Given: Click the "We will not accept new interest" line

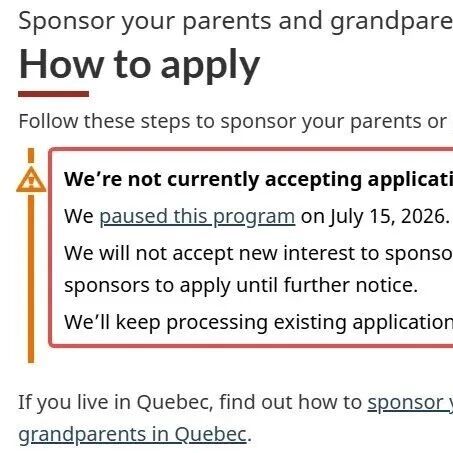Looking at the screenshot, I should (x=258, y=253).
